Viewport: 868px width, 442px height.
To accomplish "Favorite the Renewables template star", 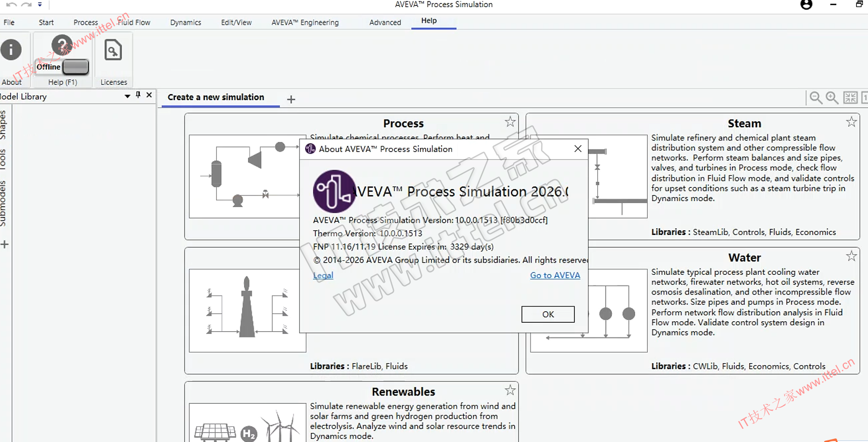I will (510, 390).
